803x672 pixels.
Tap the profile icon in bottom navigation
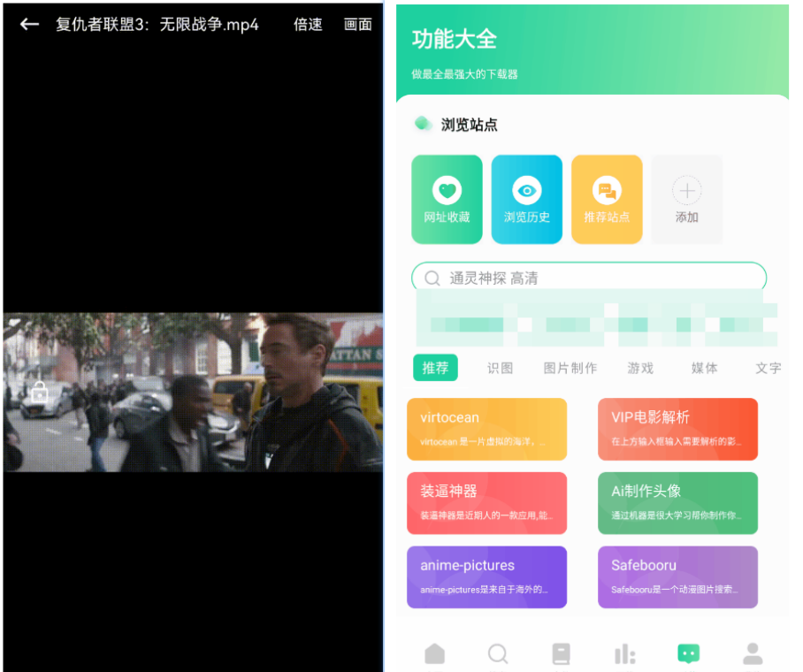point(753,653)
